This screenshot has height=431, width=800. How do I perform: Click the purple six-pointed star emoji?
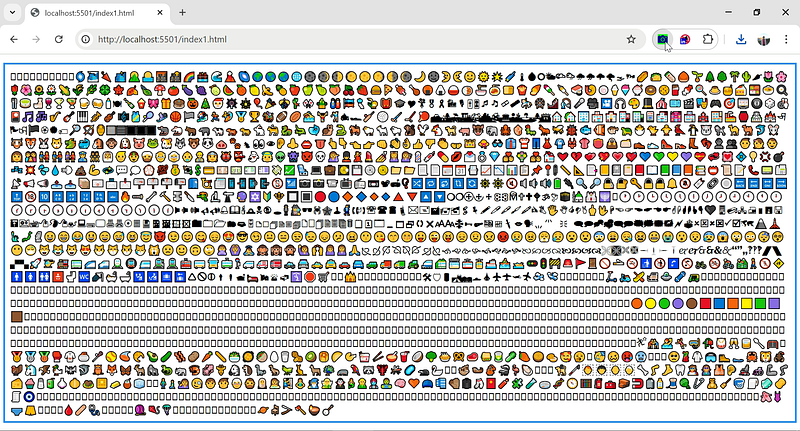point(254,196)
